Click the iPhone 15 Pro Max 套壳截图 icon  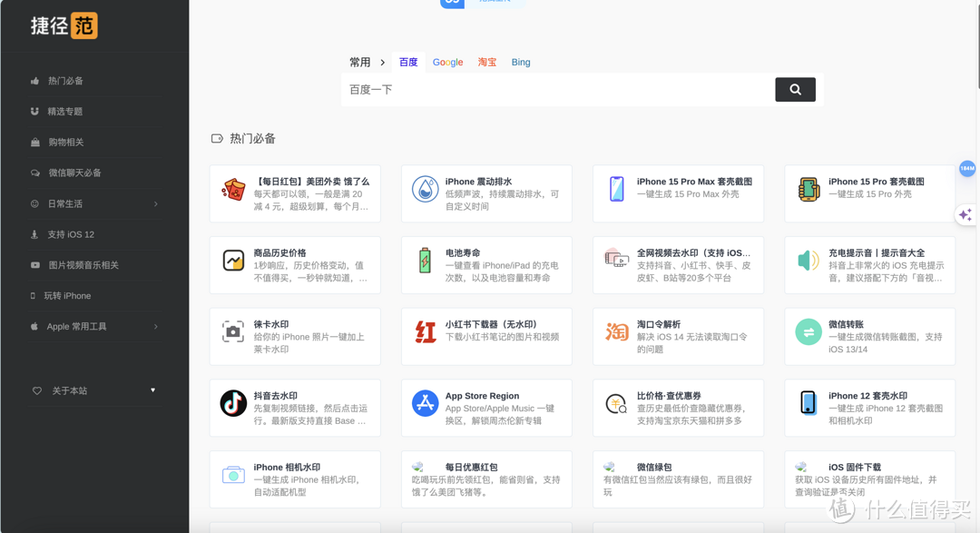pos(616,189)
